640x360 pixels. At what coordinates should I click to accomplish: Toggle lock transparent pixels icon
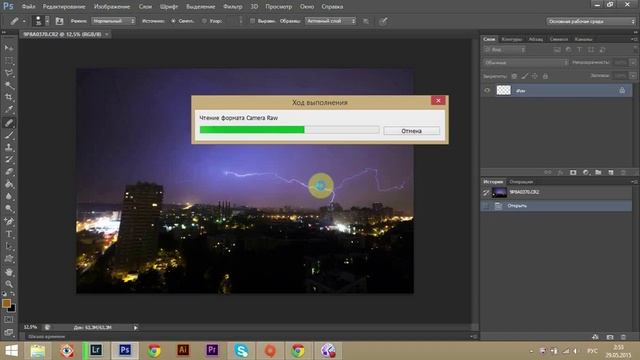514,76
